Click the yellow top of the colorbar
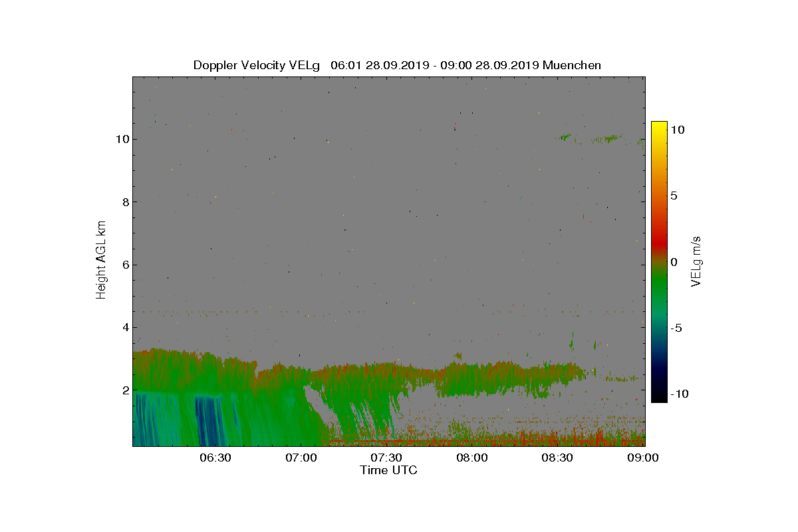Image resolution: width=798 pixels, height=532 pixels. click(658, 126)
